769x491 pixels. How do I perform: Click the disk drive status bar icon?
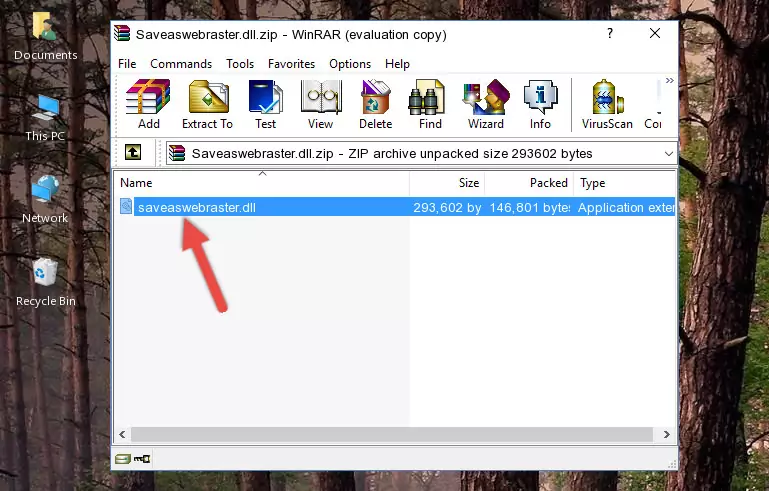122,459
